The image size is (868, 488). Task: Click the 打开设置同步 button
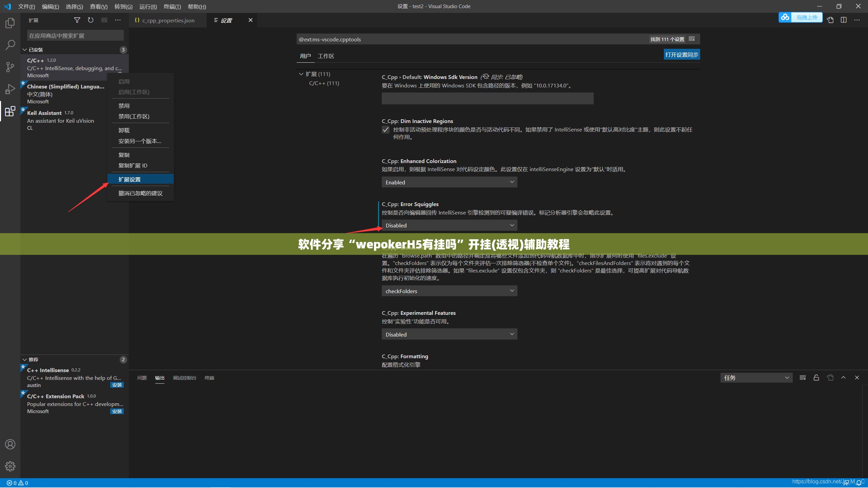point(682,55)
